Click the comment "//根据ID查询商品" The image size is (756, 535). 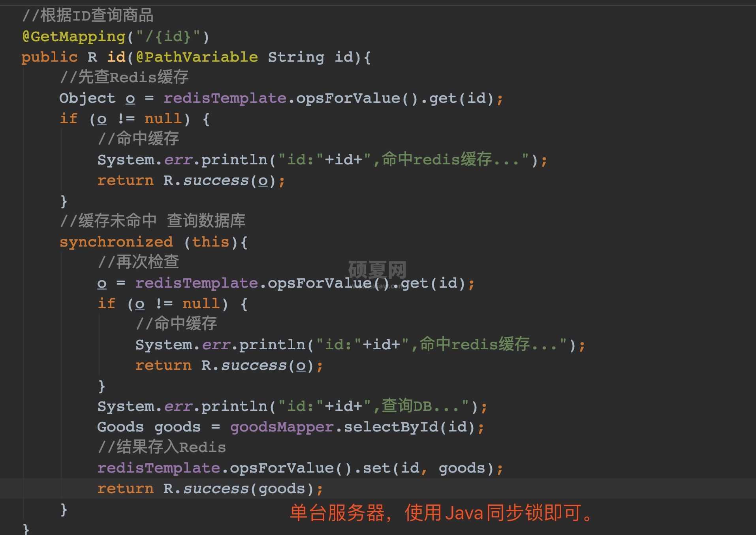88,16
